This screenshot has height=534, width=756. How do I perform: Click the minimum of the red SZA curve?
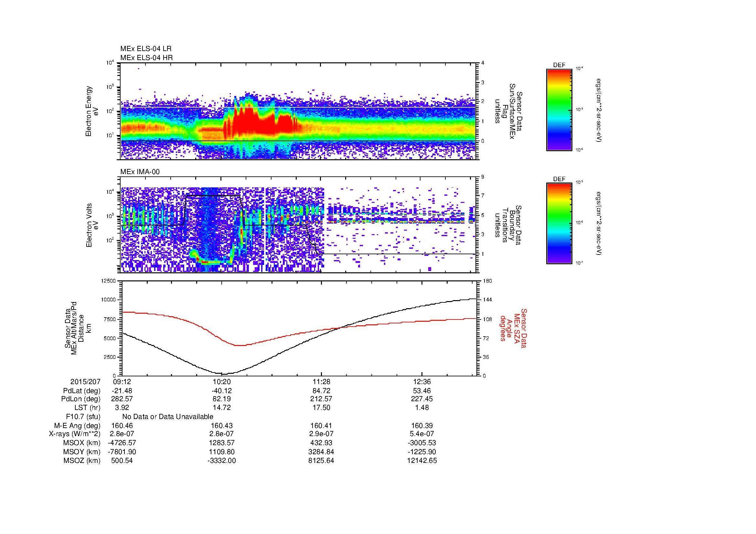pyautogui.click(x=240, y=345)
